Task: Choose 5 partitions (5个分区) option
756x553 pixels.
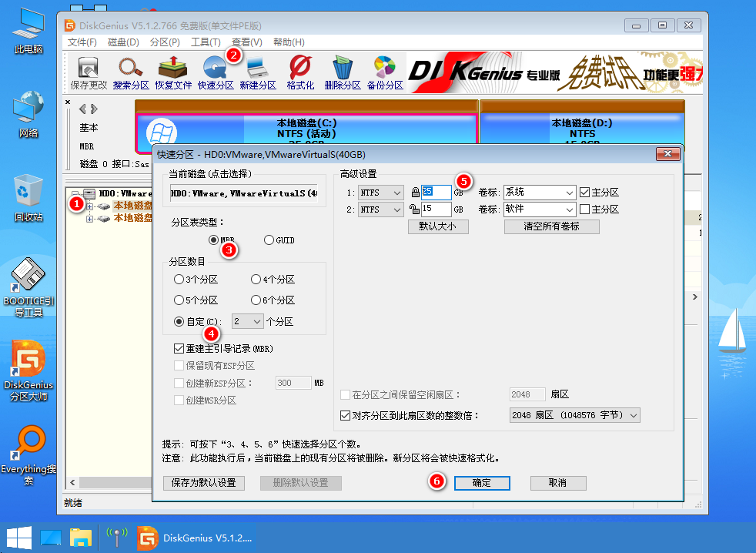Action: [179, 300]
